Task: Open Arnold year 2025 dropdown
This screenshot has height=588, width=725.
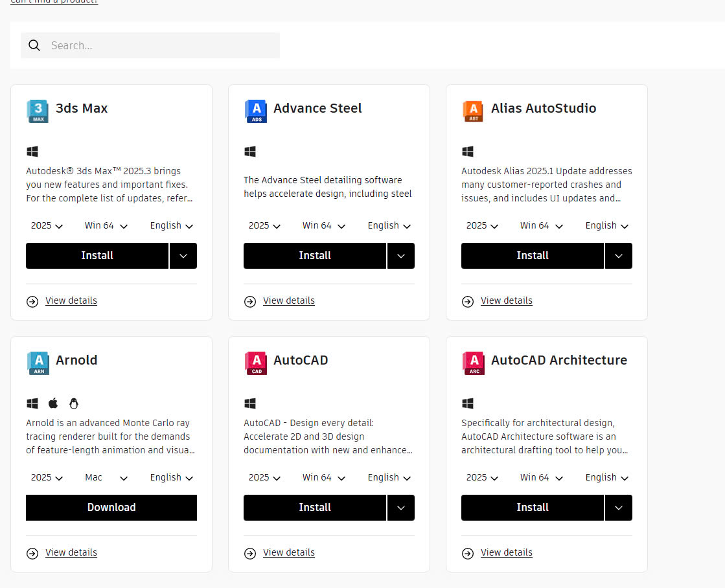Action: pos(46,477)
